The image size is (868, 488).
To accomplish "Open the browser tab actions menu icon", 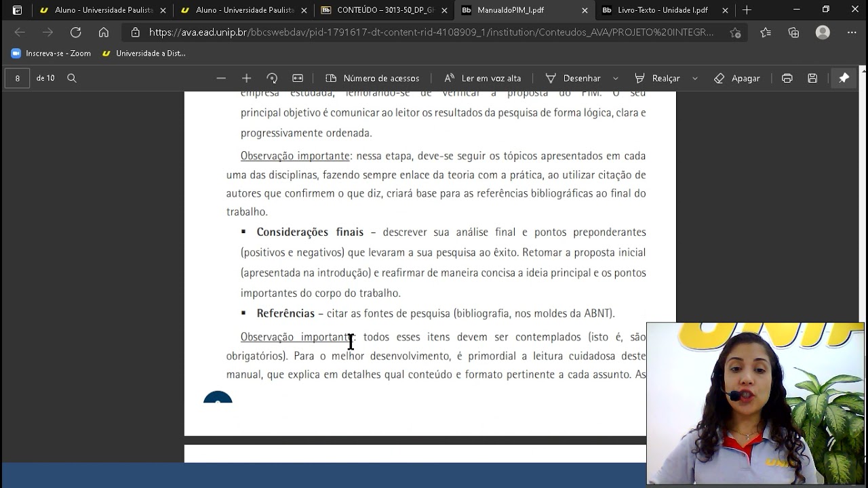I will click(x=18, y=10).
